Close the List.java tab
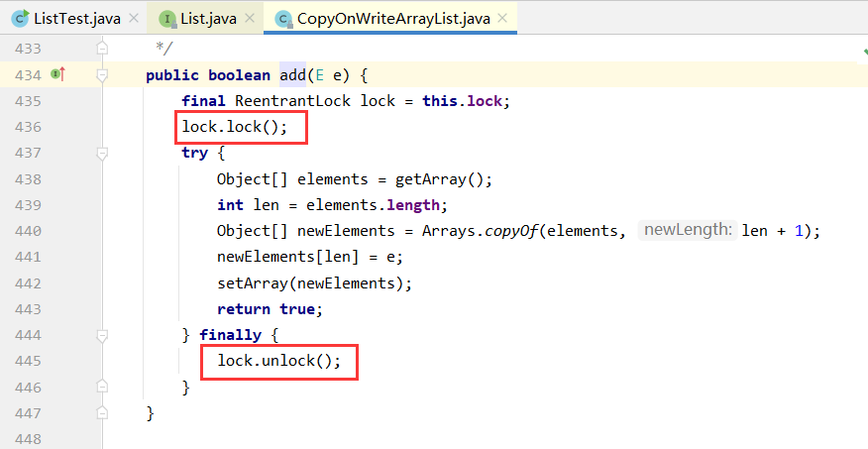Image resolution: width=868 pixels, height=449 pixels. click(250, 18)
